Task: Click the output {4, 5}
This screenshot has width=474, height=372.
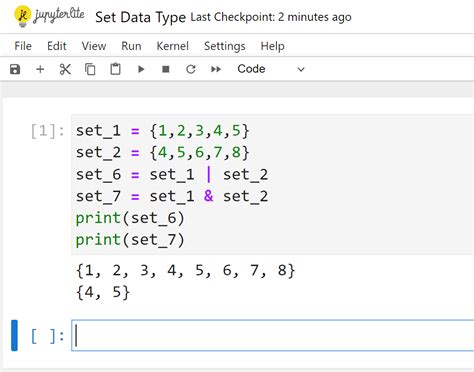Action: coord(103,292)
